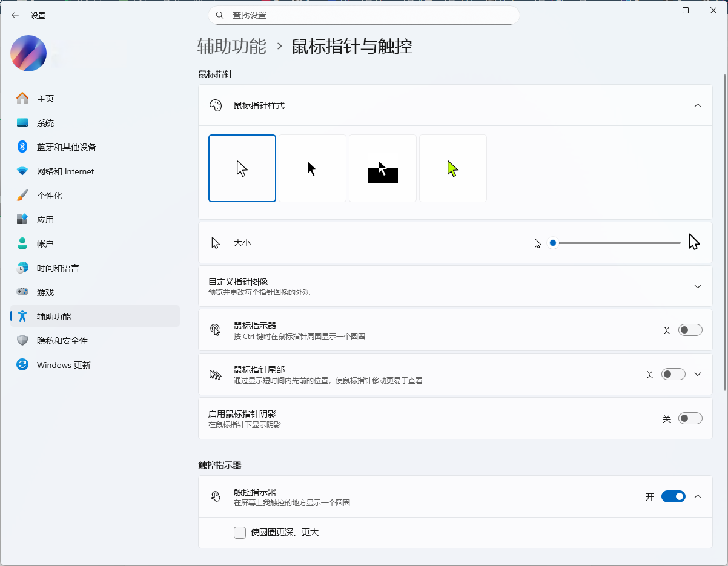Click the Windows Update icon in sidebar
The image size is (728, 566).
(x=22, y=365)
